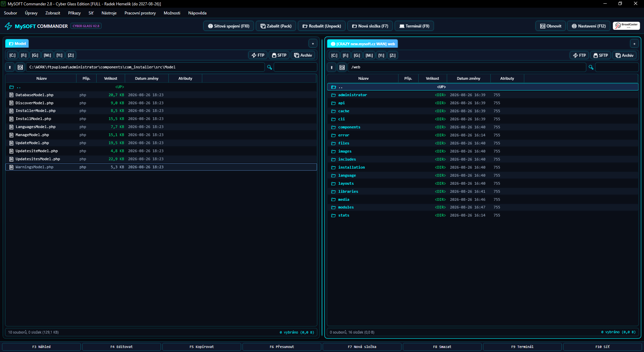Image resolution: width=644 pixels, height=352 pixels.
Task: Click F8 Smazat in bottom bar
Action: [x=442, y=347]
